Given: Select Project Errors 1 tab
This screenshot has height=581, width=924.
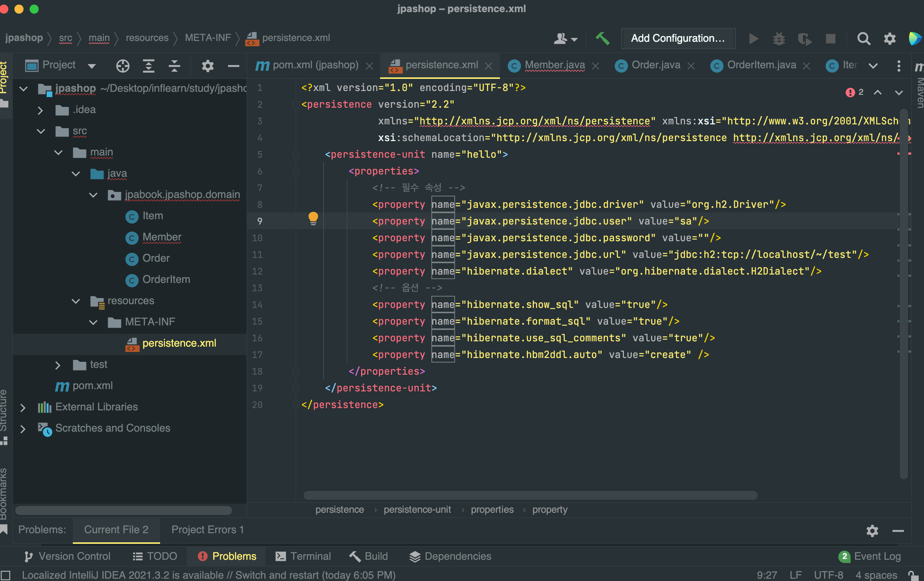Looking at the screenshot, I should point(207,530).
